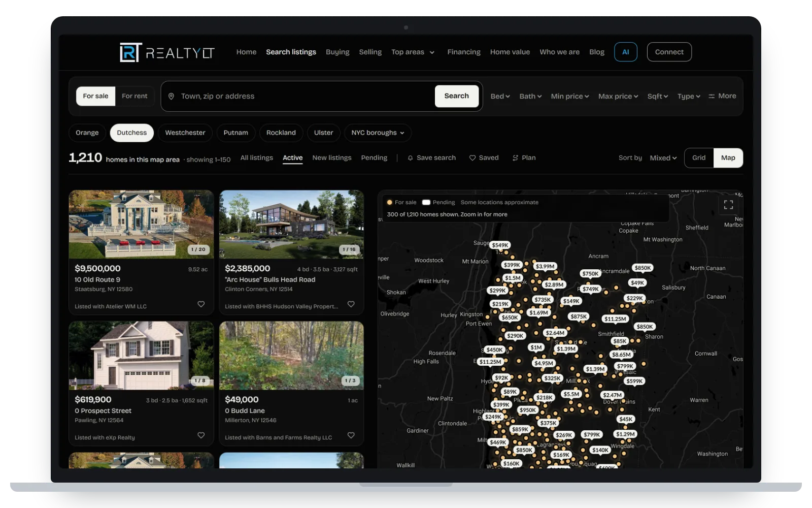Select the Orange county chip
Screen dimensions: 812x508
click(x=87, y=133)
